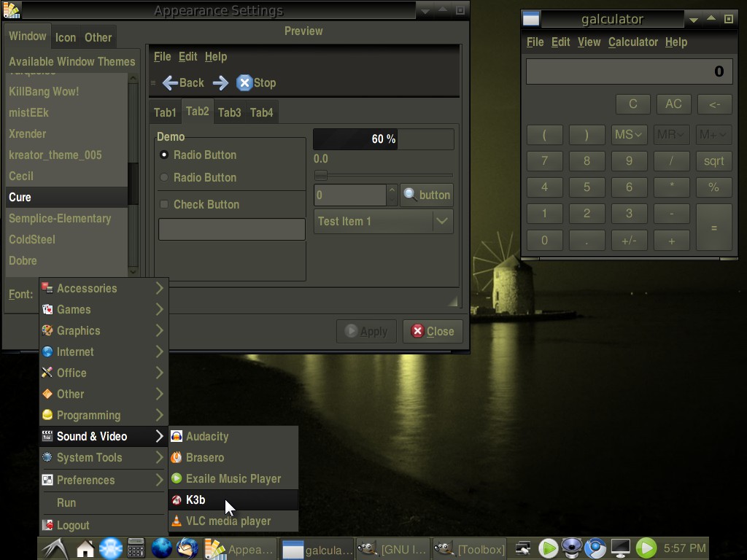Click the network connection tray icon
The width and height of the screenshot is (747, 560).
[x=523, y=548]
